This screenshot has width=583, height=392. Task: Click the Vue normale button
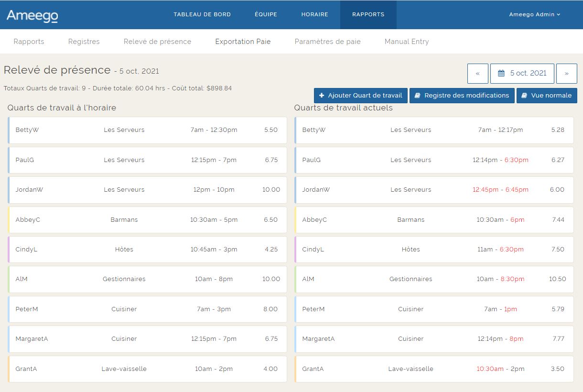[x=547, y=96]
